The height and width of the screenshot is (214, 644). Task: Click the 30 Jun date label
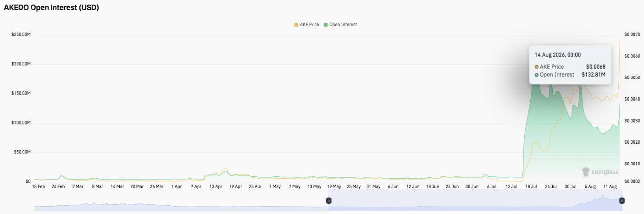click(x=472, y=187)
